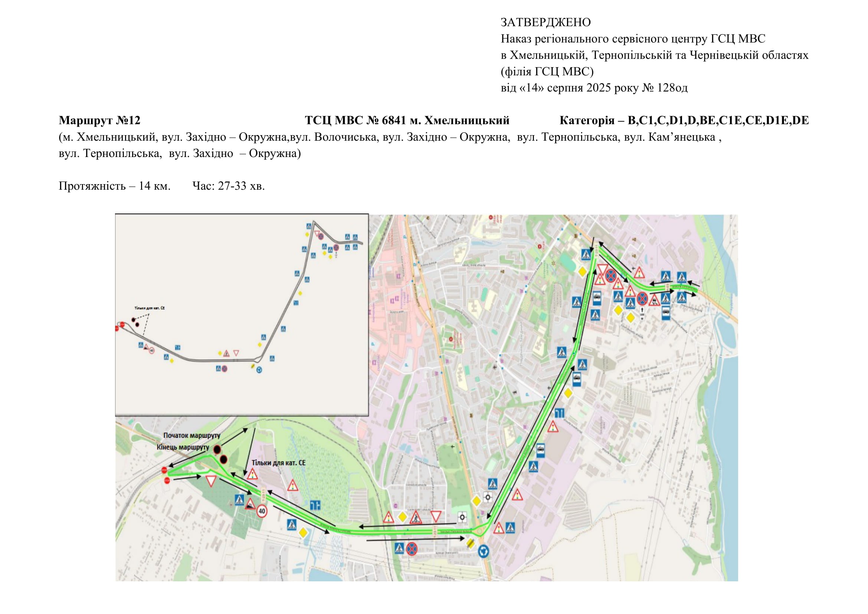This screenshot has width=868, height=614.
Task: Click the Час: 27-33 хв text
Action: click(x=228, y=186)
